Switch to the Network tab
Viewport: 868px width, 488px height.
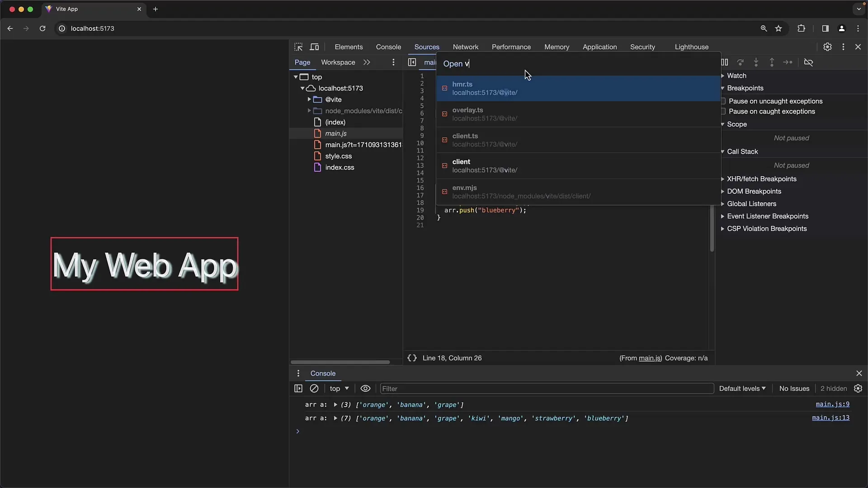466,47
